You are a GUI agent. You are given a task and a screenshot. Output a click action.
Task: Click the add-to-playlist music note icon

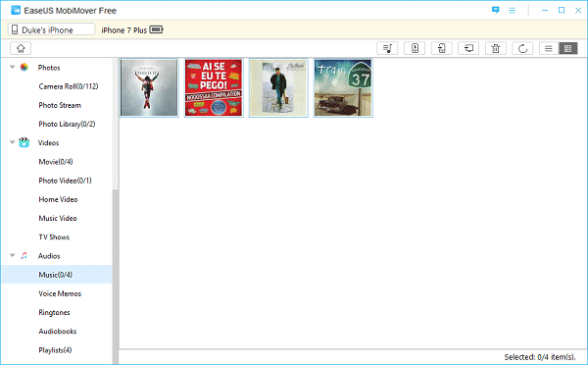click(387, 48)
